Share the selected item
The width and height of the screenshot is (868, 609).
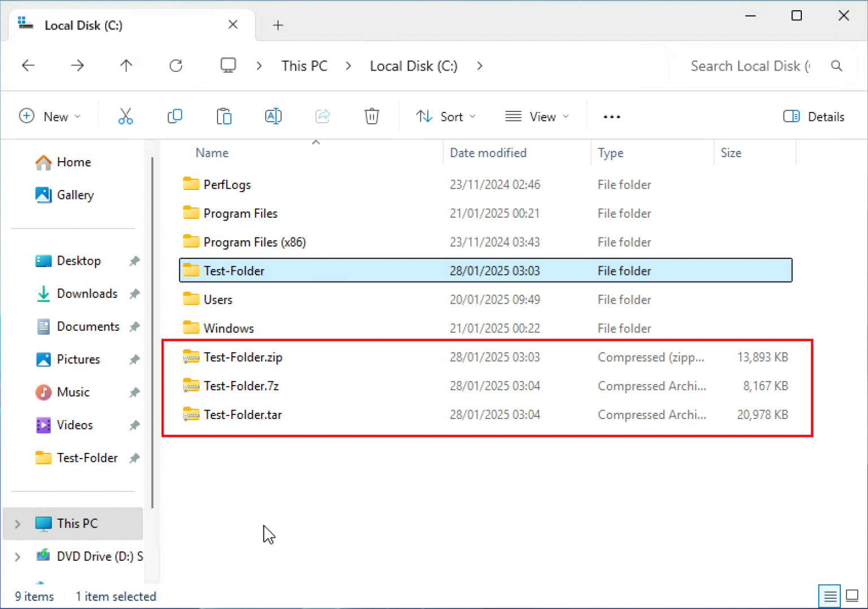tap(323, 116)
